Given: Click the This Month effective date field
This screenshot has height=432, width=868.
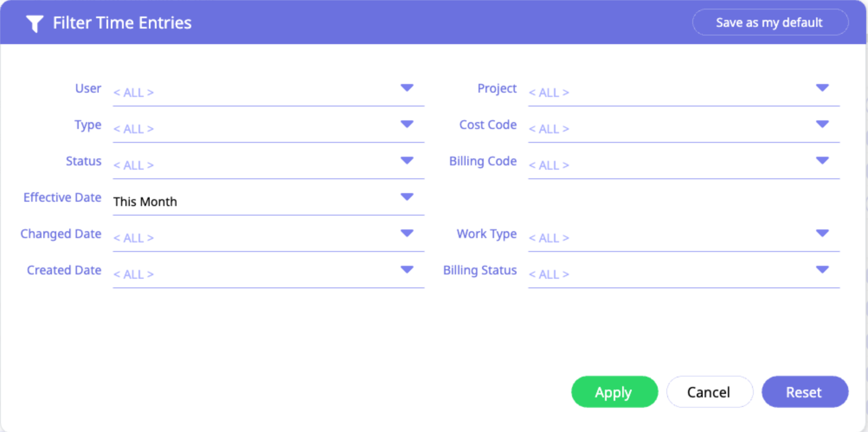Looking at the screenshot, I should coord(268,202).
